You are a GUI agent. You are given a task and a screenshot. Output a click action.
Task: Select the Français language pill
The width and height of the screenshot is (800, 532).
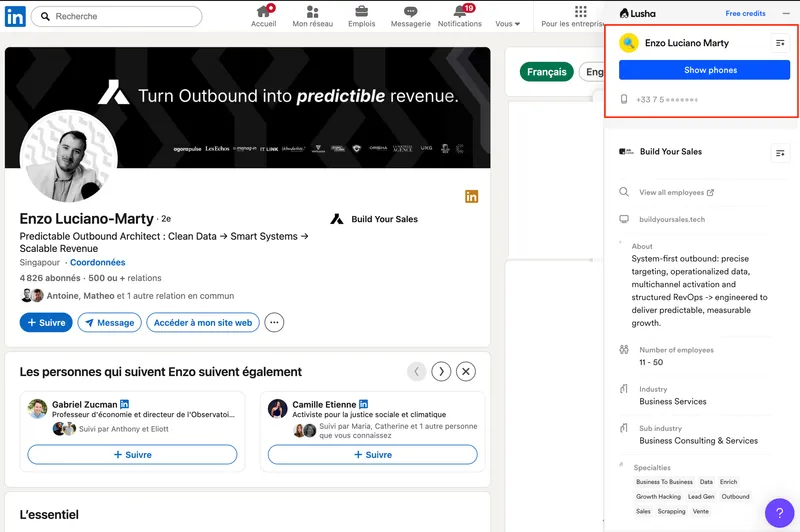coord(547,72)
